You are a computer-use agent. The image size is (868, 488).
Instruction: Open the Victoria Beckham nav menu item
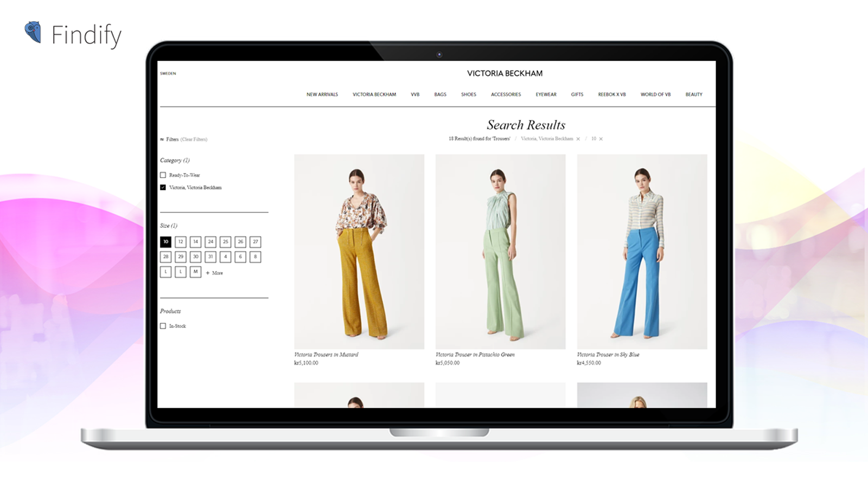(374, 94)
